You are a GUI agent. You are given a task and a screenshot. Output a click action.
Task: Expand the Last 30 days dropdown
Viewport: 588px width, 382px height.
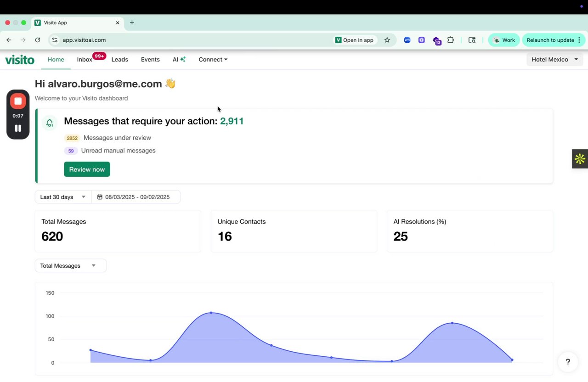(x=63, y=197)
